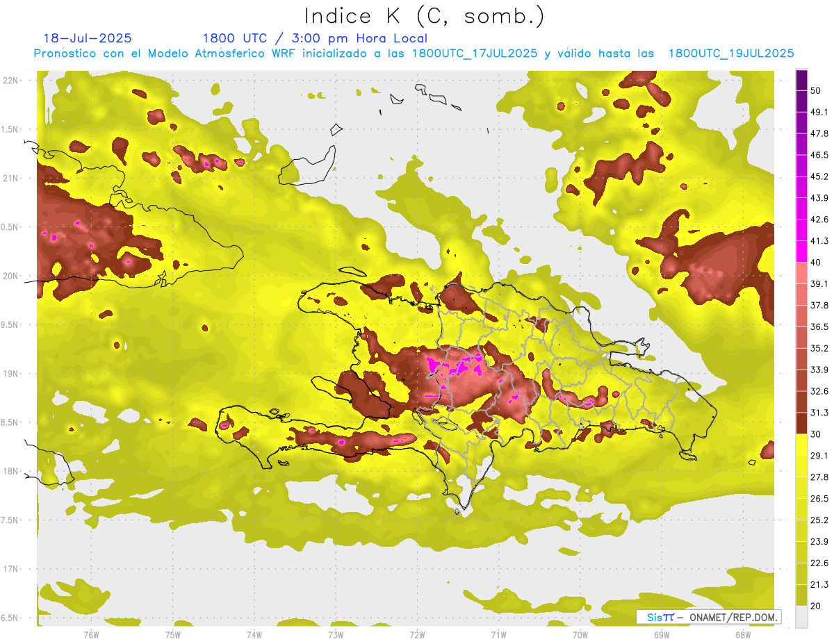Click the "20N" latitude label

pos(11,276)
